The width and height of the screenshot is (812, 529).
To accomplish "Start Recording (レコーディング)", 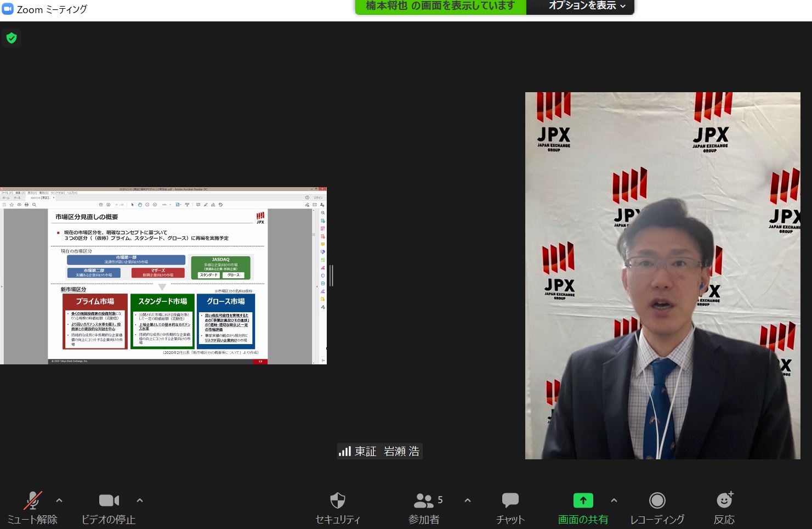I will [x=657, y=508].
